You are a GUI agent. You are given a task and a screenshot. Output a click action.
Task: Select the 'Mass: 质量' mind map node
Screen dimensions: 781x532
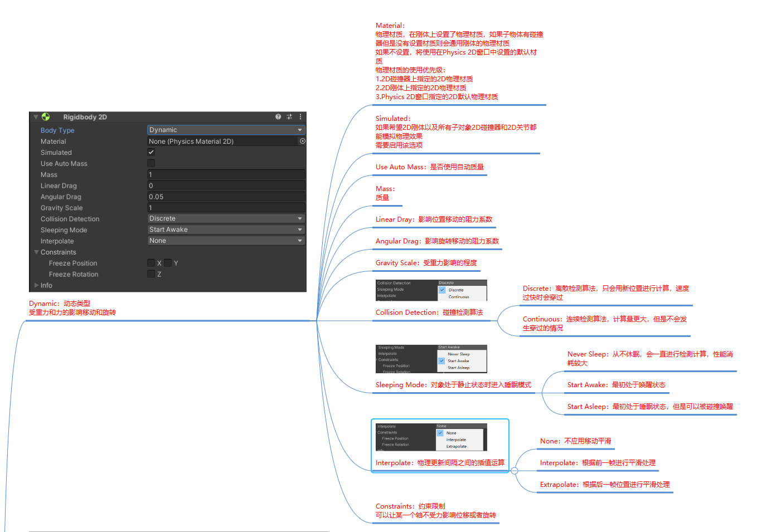point(385,193)
